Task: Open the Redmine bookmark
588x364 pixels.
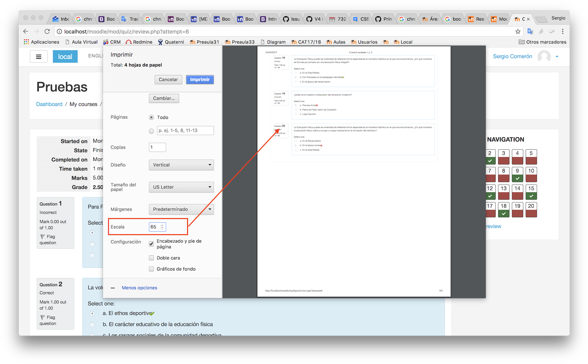Action: click(139, 42)
